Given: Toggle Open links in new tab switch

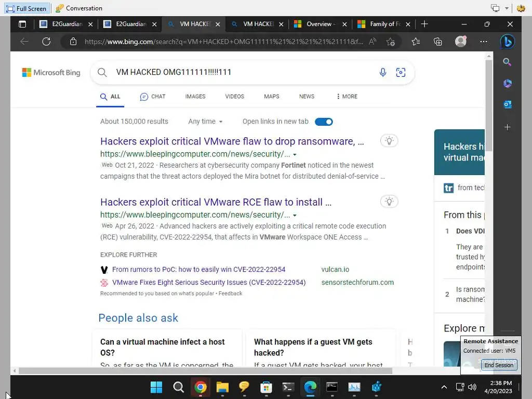Looking at the screenshot, I should click(324, 122).
